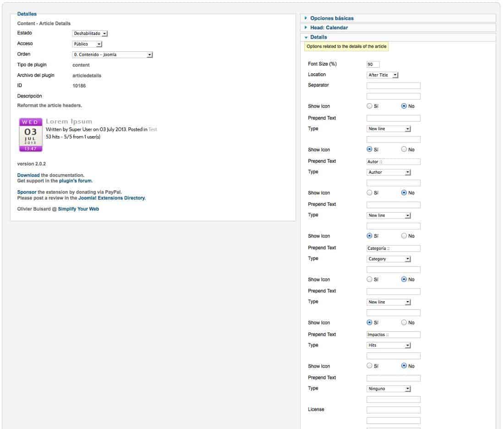Click the Font Size (%) input field

[373, 64]
